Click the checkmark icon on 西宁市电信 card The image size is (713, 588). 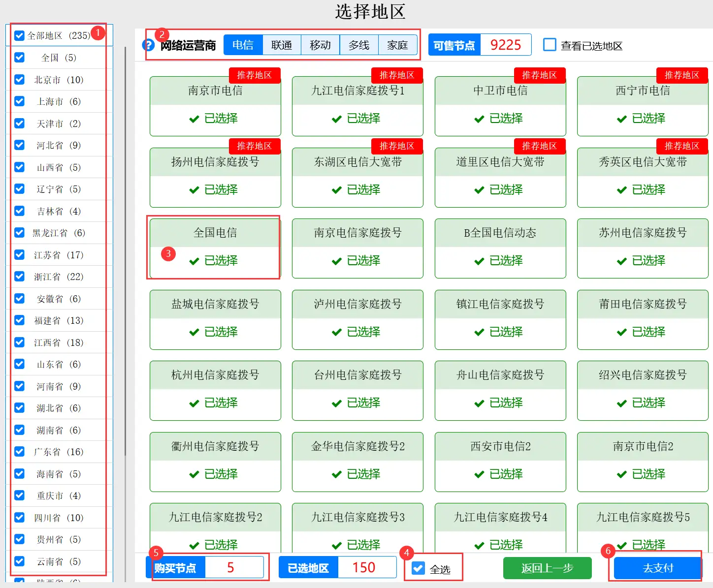pos(621,119)
